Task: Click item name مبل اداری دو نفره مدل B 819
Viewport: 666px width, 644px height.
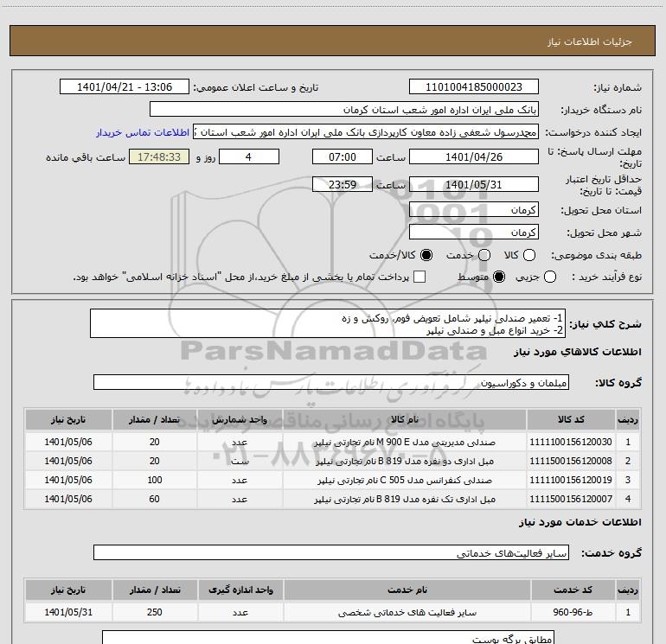Action: pos(405,462)
